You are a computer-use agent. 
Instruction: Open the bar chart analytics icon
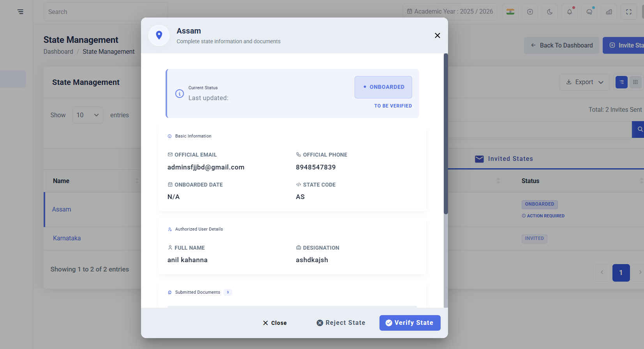(x=609, y=12)
